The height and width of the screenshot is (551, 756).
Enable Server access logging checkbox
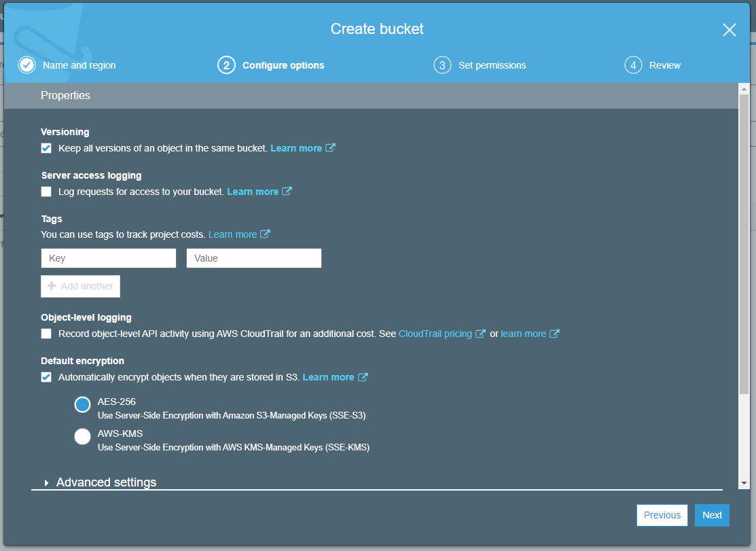(x=46, y=192)
